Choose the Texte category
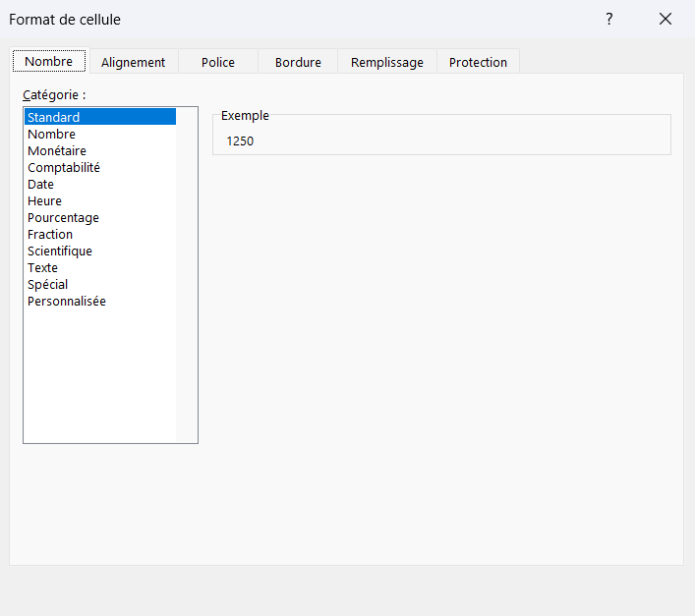Image resolution: width=695 pixels, height=616 pixels. [x=100, y=267]
